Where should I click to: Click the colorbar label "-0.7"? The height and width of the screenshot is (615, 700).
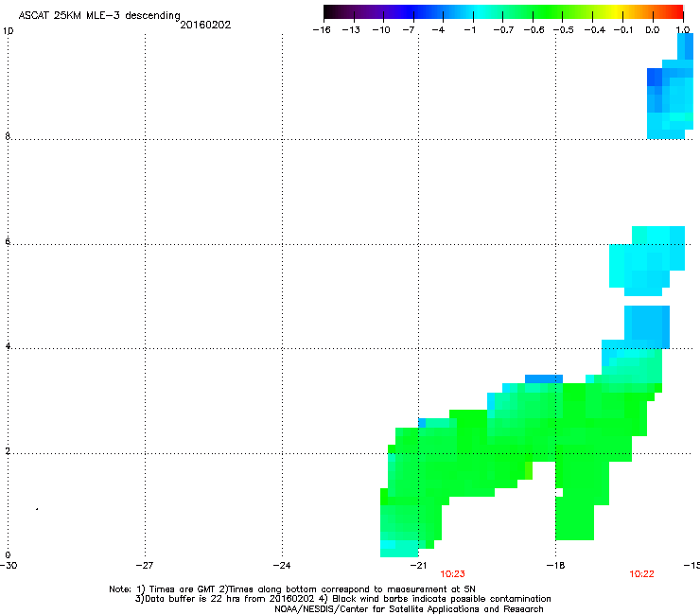(x=503, y=30)
